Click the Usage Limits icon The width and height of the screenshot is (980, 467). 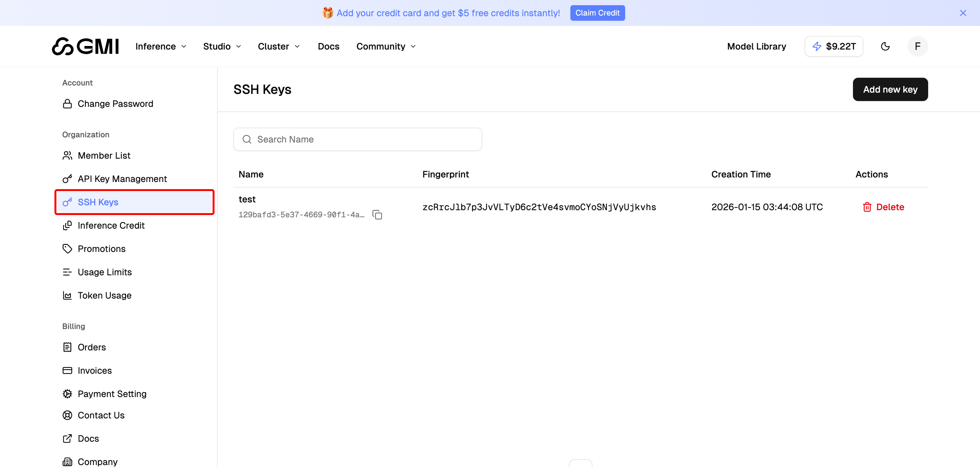[x=67, y=272]
